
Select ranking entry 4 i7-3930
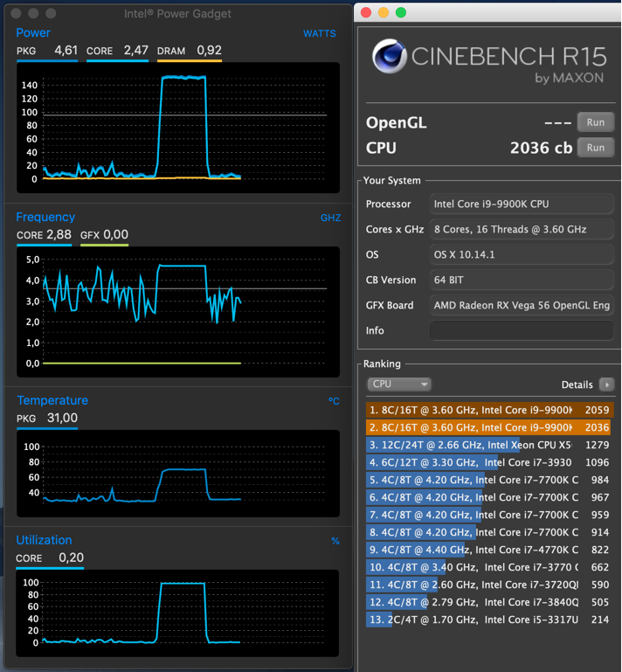489,462
